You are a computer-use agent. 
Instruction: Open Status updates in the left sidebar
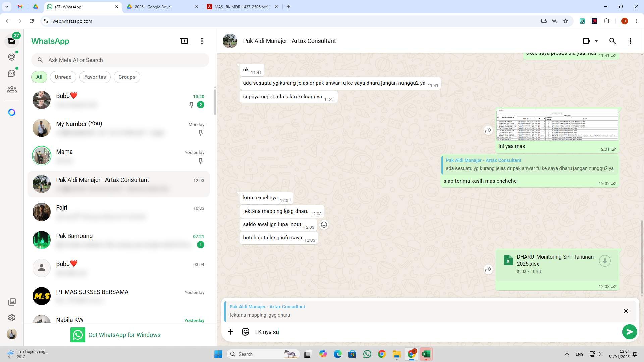(12, 57)
